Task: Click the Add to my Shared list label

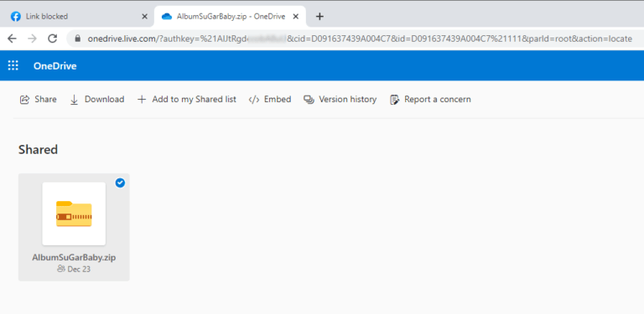Action: pos(194,100)
